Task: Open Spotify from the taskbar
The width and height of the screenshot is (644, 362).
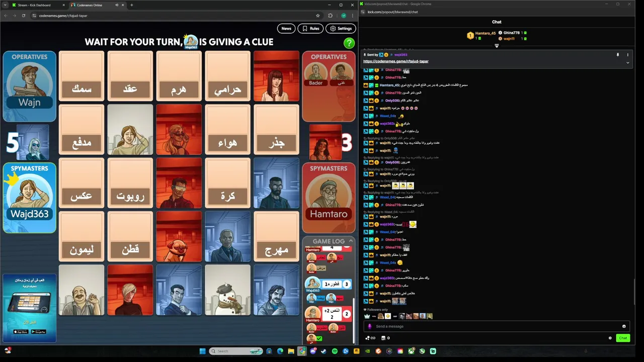Action: point(335,351)
